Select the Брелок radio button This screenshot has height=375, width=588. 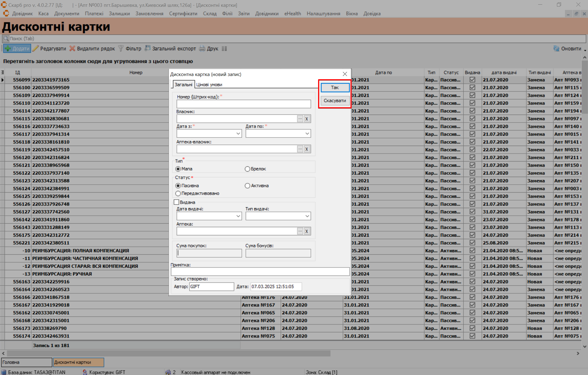pyautogui.click(x=247, y=169)
